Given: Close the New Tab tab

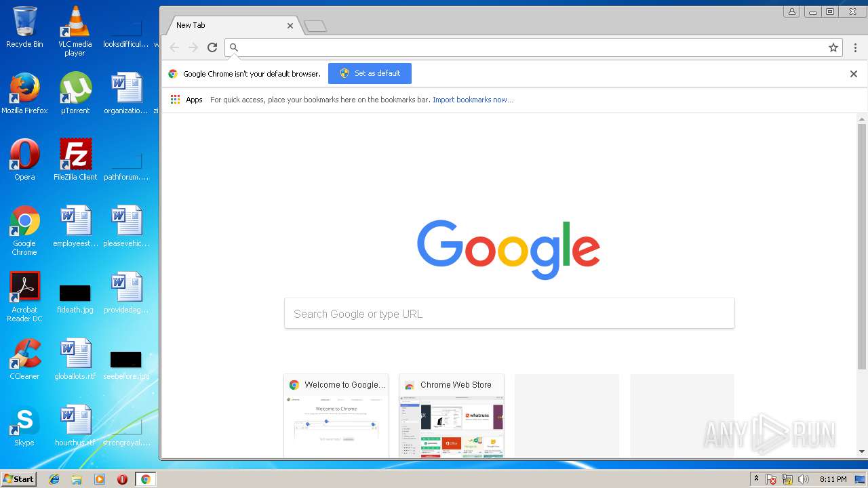Looking at the screenshot, I should (290, 26).
